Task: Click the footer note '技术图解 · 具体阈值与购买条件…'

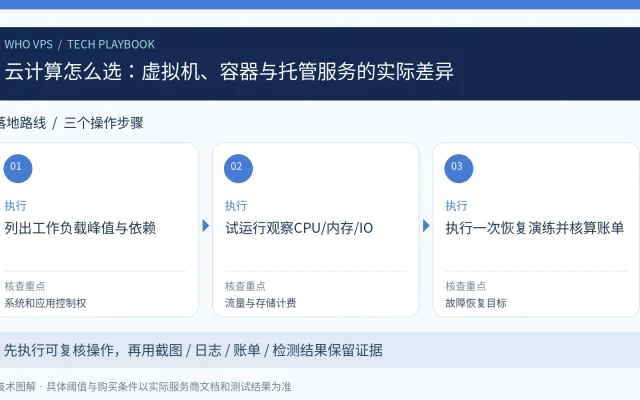Action: (x=145, y=386)
